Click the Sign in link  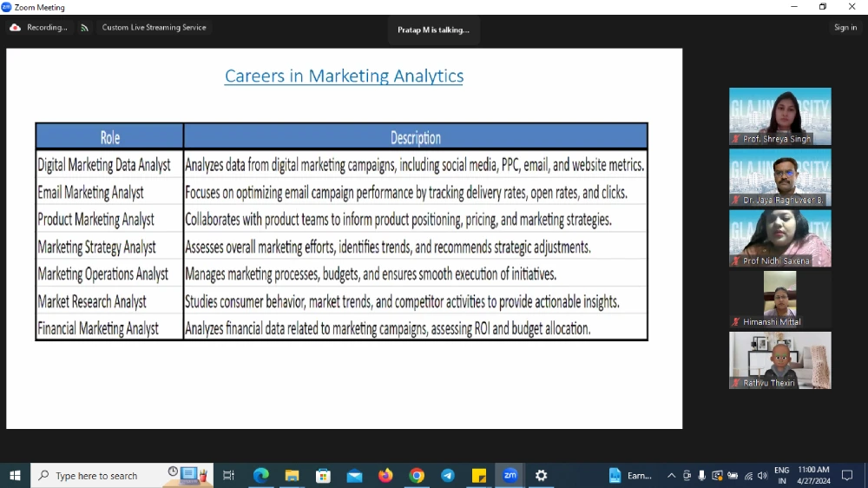(x=845, y=28)
